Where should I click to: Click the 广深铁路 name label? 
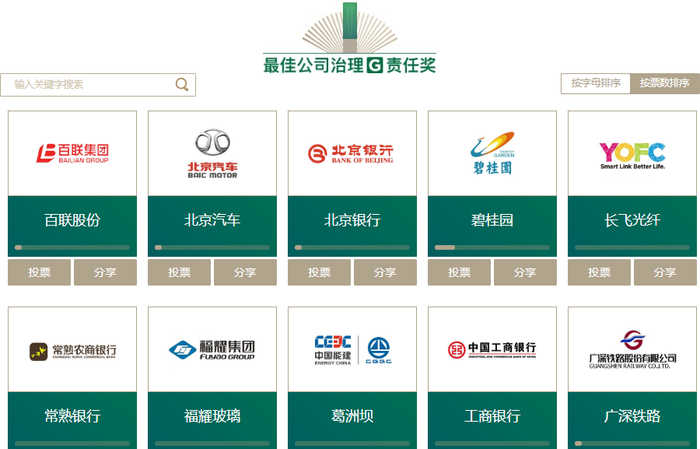click(632, 416)
